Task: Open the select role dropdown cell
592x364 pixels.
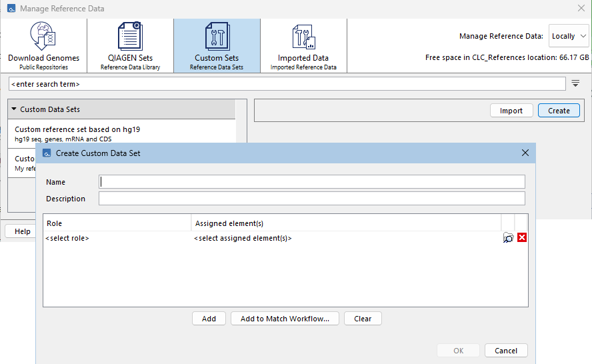Action: pyautogui.click(x=117, y=238)
